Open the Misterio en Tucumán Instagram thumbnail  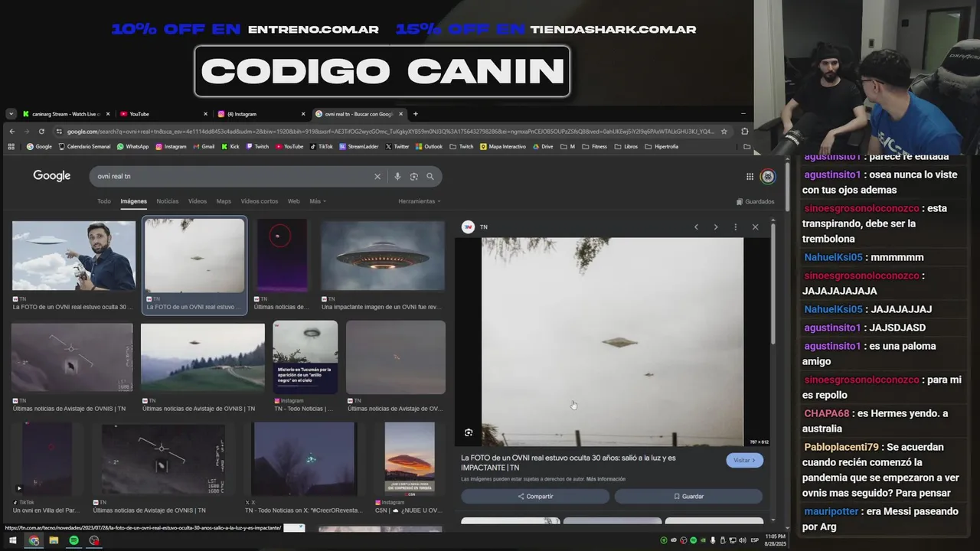pos(305,357)
